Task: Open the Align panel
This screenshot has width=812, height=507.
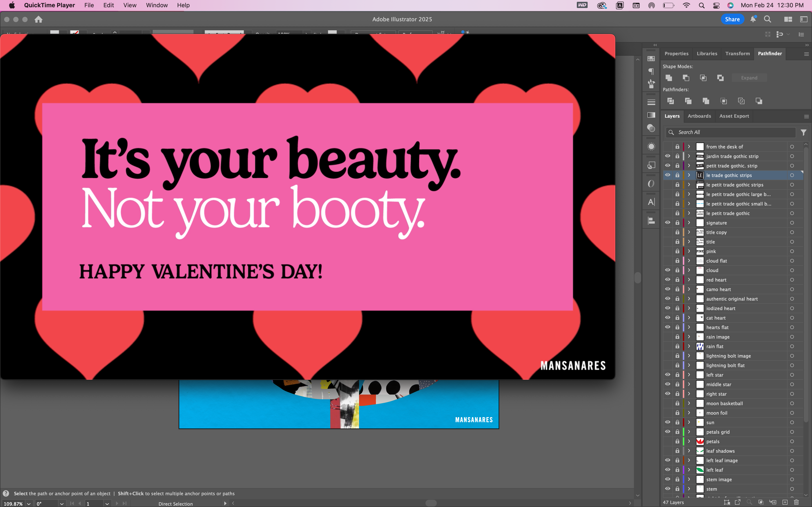Action: [651, 221]
